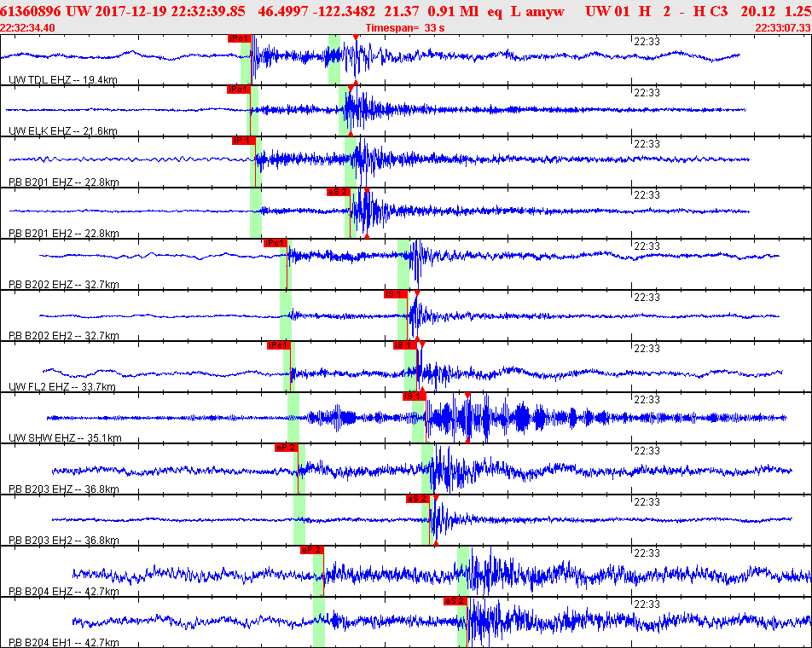
Task: Click the iP 1 pick on B201 EHZ
Action: [243, 141]
